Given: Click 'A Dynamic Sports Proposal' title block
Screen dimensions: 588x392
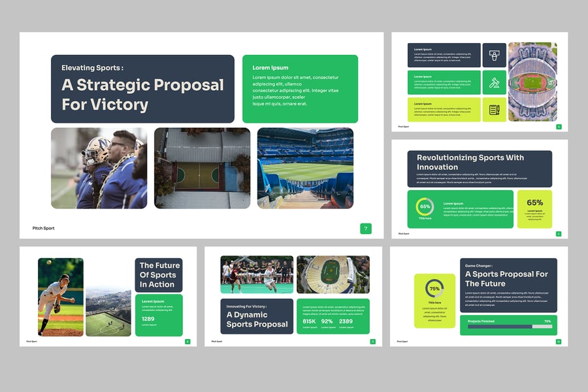Looking at the screenshot, I should click(x=257, y=319).
